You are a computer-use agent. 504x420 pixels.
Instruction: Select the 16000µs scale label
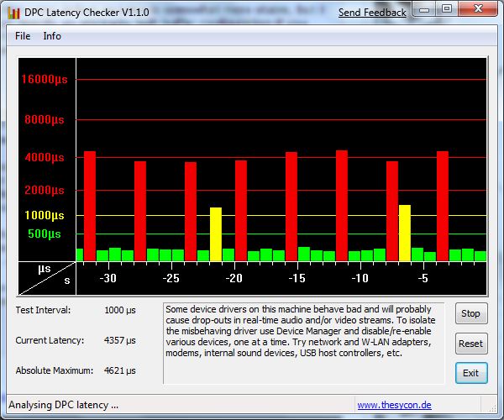[x=45, y=79]
